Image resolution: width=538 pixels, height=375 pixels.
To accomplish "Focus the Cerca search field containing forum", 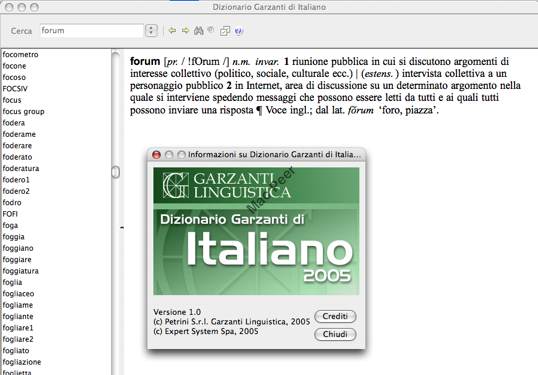I will point(92,31).
